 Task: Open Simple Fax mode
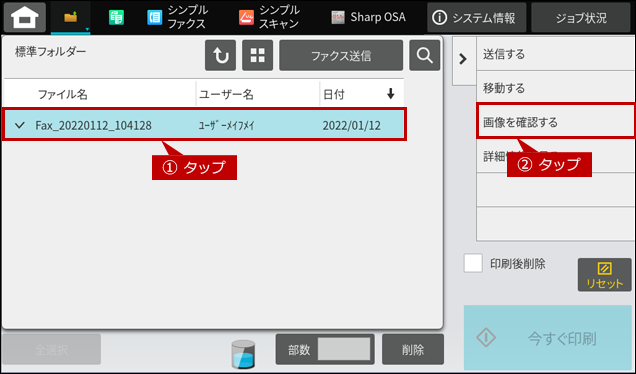click(x=177, y=17)
